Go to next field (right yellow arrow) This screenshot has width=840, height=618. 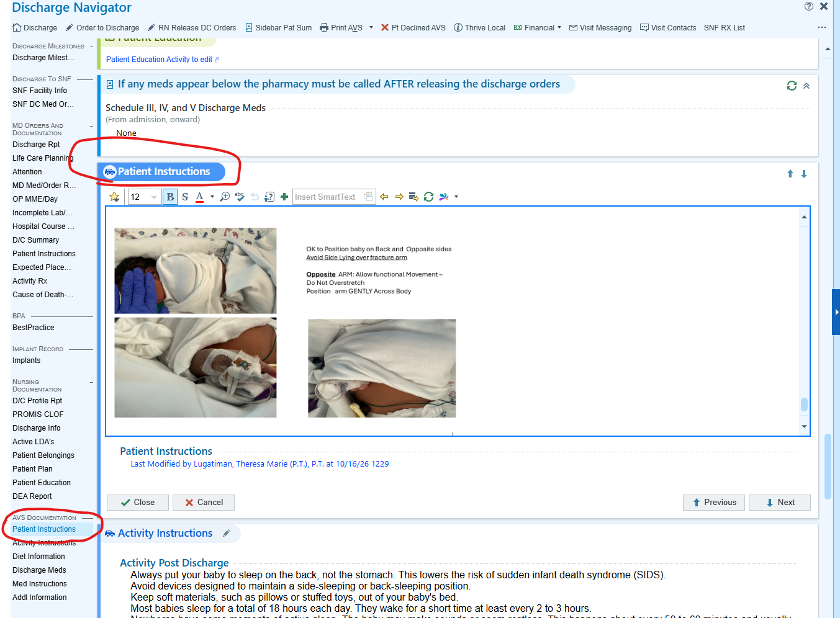[399, 197]
